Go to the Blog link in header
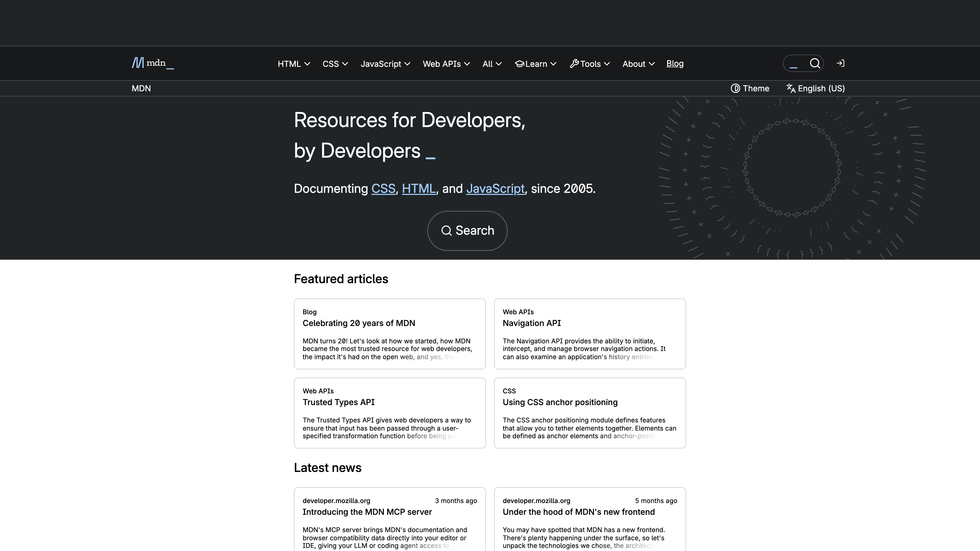The image size is (980, 551). pyautogui.click(x=675, y=64)
